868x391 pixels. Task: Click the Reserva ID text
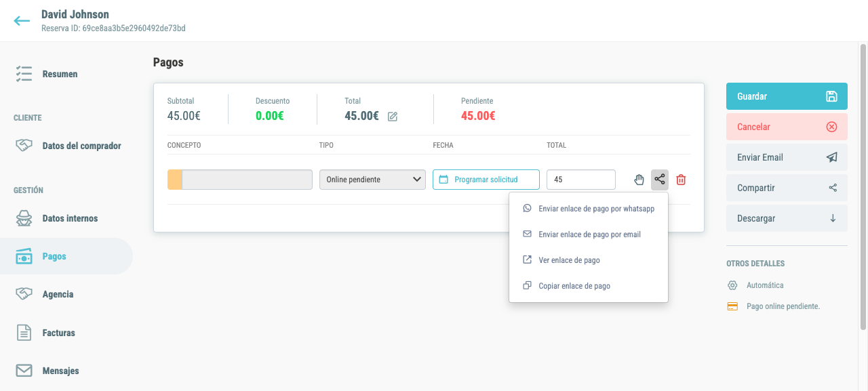click(x=113, y=28)
